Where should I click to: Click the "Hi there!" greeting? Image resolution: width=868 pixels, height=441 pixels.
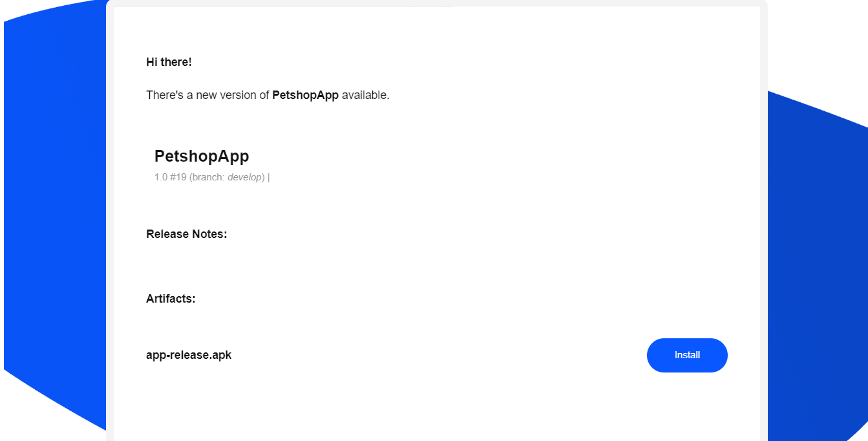(169, 62)
